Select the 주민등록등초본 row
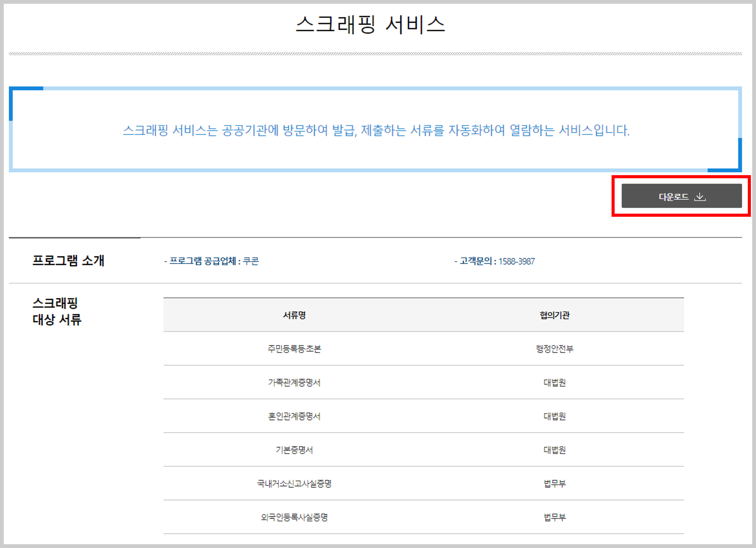The height and width of the screenshot is (548, 756). 294,349
